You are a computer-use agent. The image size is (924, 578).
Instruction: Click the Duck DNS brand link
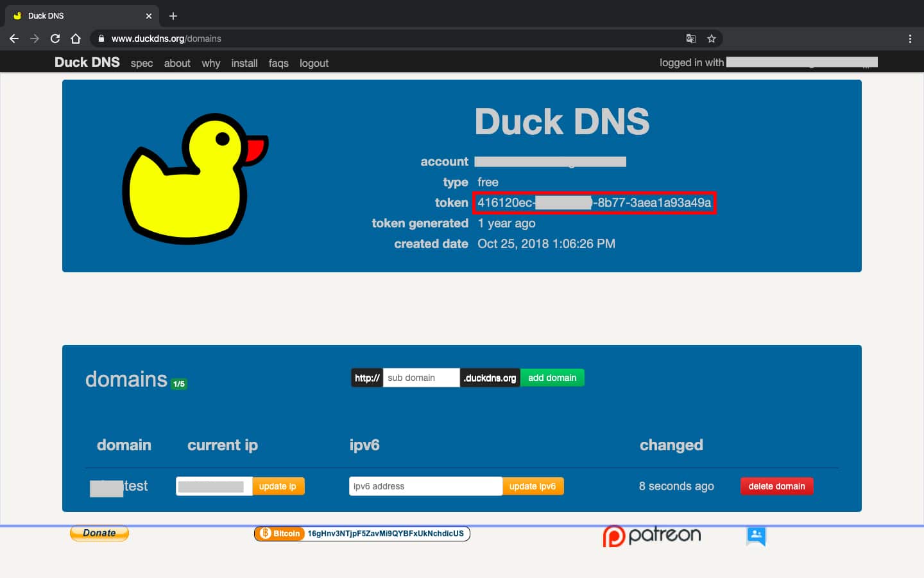[x=87, y=62]
